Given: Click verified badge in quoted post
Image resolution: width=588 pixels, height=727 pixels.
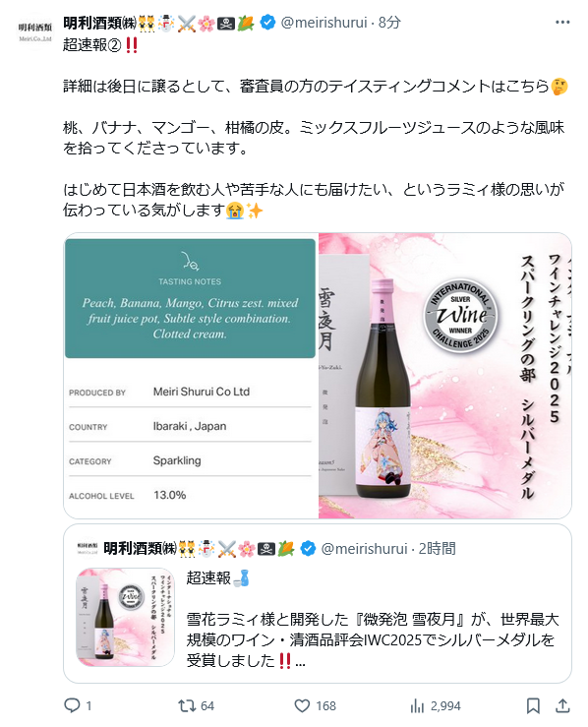Looking at the screenshot, I should coord(308,549).
